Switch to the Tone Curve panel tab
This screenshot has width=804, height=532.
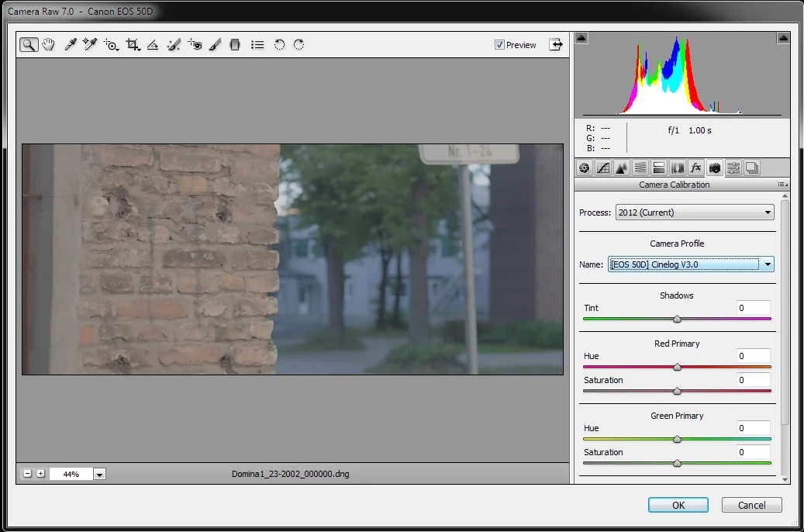click(x=603, y=168)
